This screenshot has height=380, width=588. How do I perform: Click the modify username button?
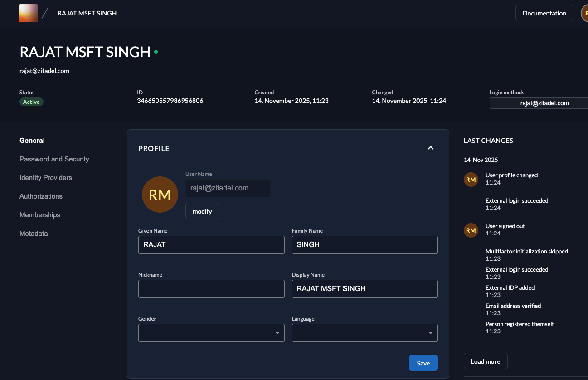(202, 211)
